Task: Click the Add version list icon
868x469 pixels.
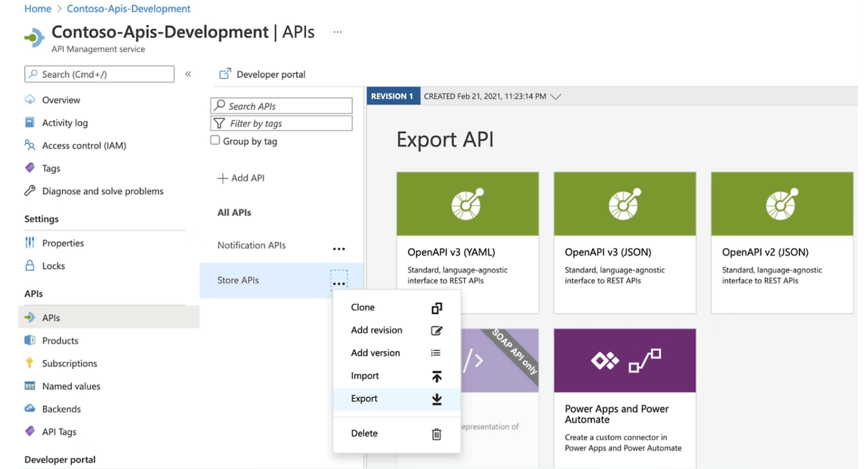Action: pyautogui.click(x=435, y=353)
